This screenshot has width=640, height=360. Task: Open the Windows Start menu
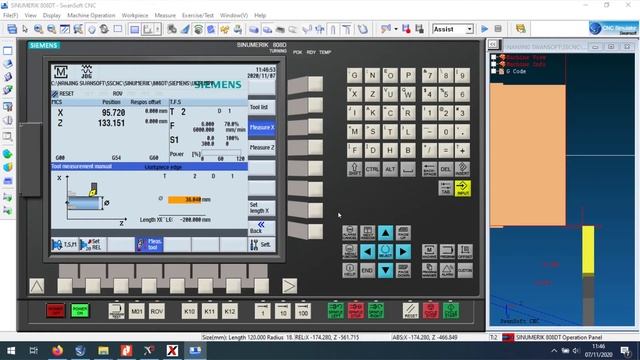(11, 351)
